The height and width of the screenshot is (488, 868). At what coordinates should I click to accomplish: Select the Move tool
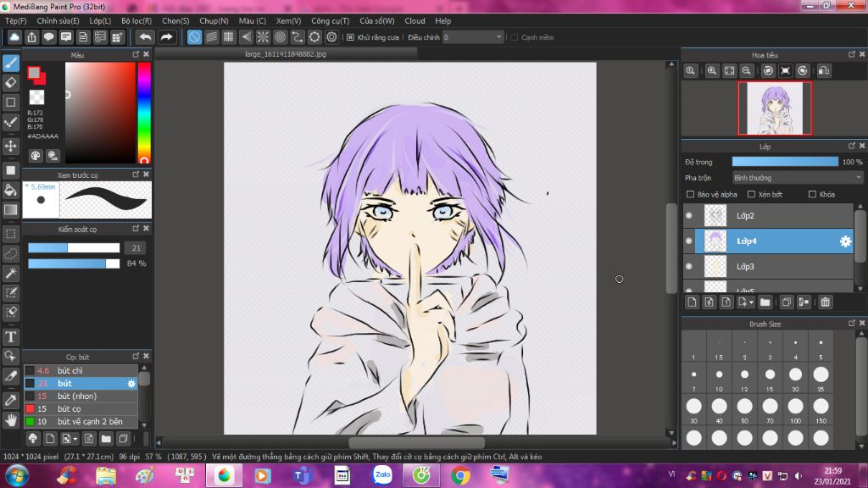[x=10, y=146]
